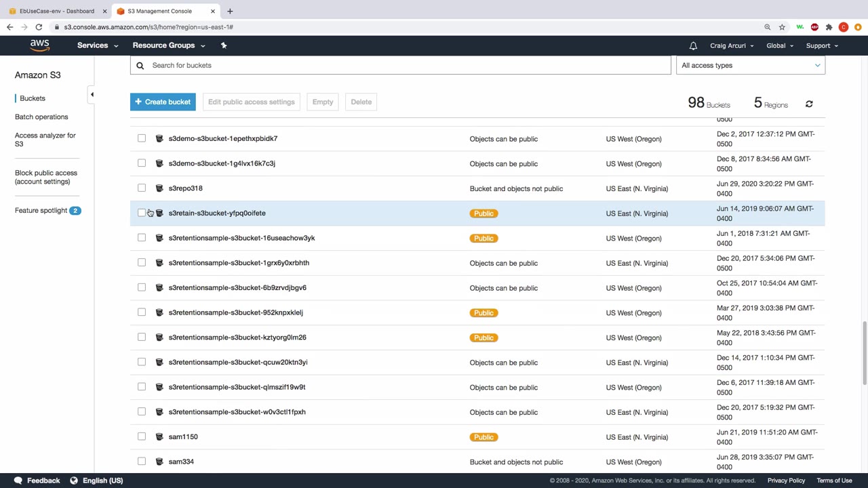The image size is (868, 488).
Task: Click bucket icon for s3repo318
Action: [x=159, y=188]
